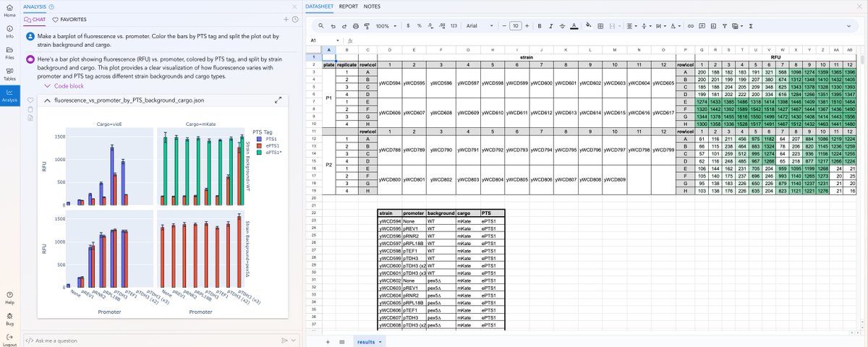Screen dimensions: 868x347
Task: Insert a link in spreadsheet
Action: [x=691, y=26]
